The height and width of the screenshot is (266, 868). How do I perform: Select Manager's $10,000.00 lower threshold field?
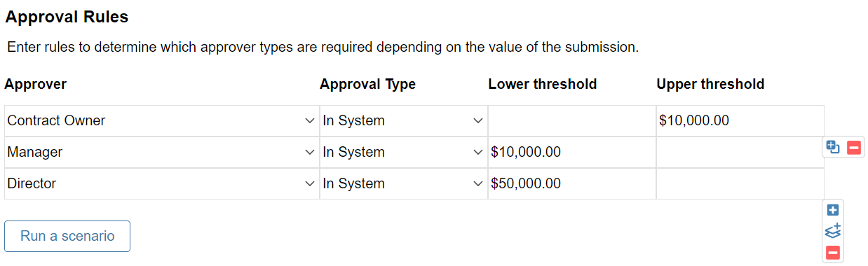pos(571,152)
